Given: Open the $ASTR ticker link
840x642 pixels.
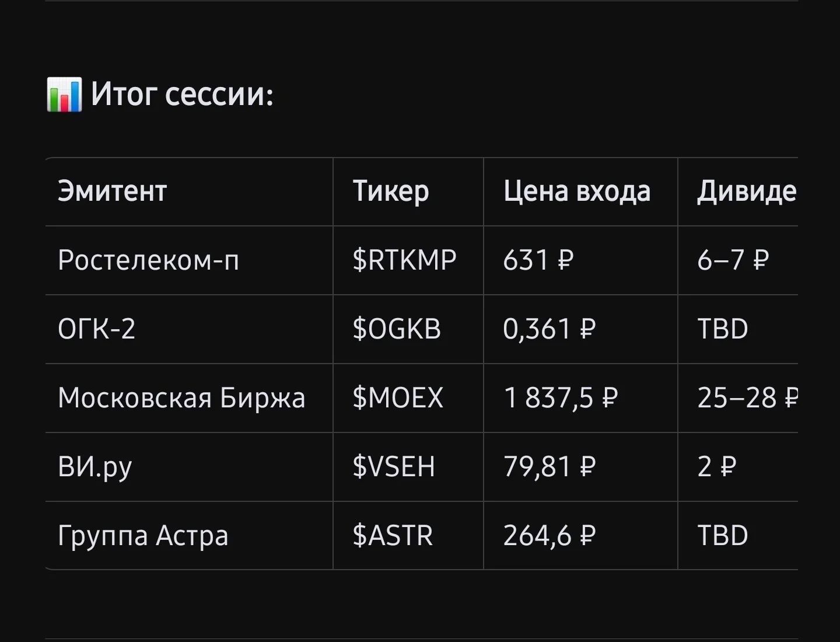Looking at the screenshot, I should click(393, 536).
